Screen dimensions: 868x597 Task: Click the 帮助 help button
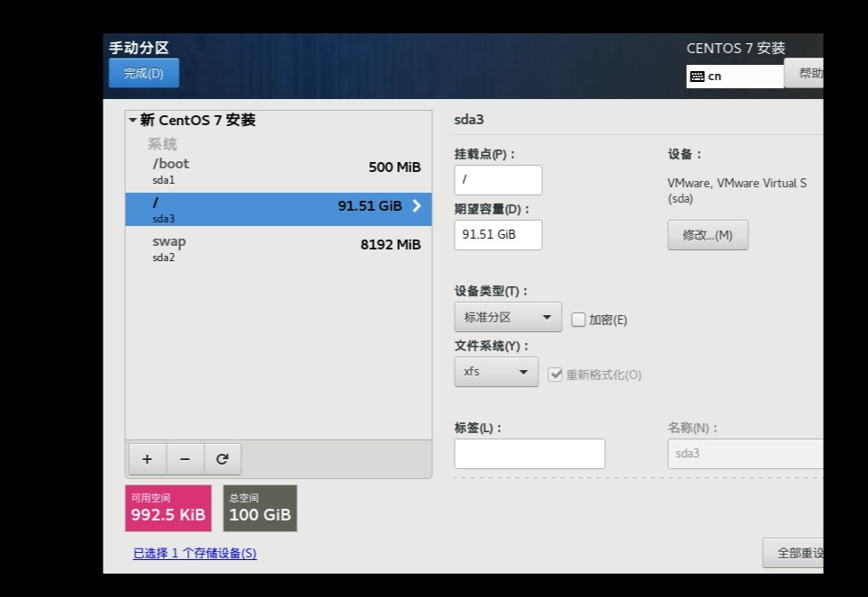click(x=804, y=73)
